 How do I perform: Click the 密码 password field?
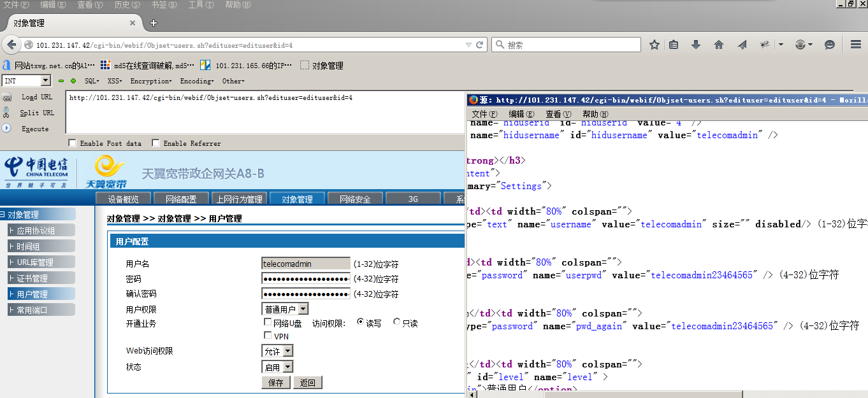pos(306,279)
